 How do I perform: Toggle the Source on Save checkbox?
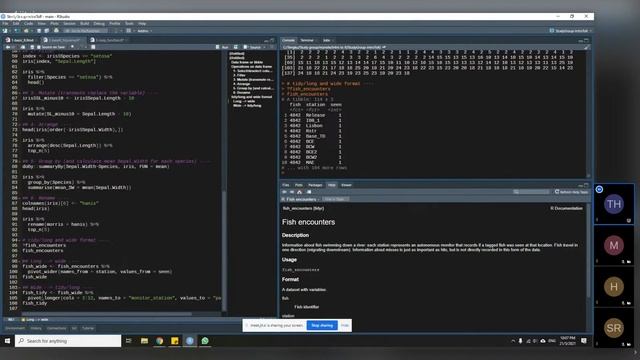pyautogui.click(x=39, y=47)
